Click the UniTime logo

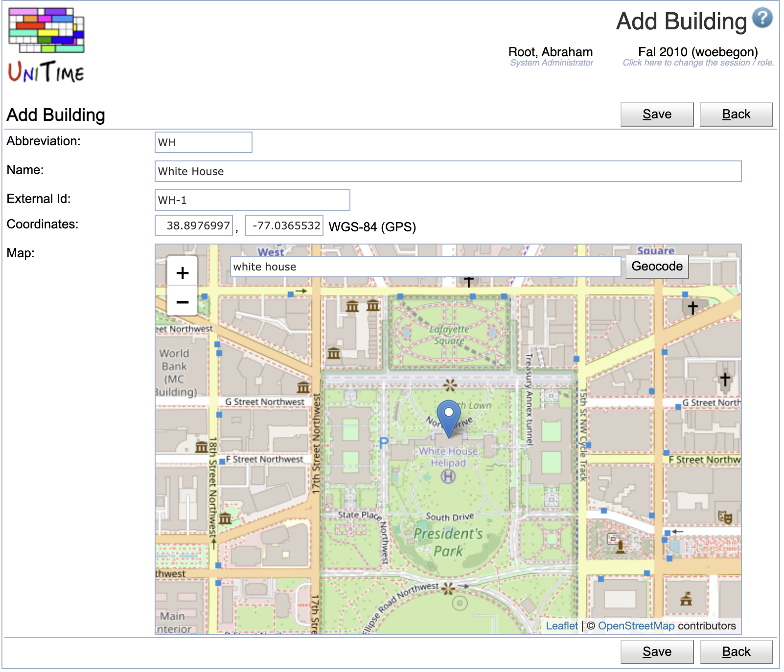pos(46,45)
